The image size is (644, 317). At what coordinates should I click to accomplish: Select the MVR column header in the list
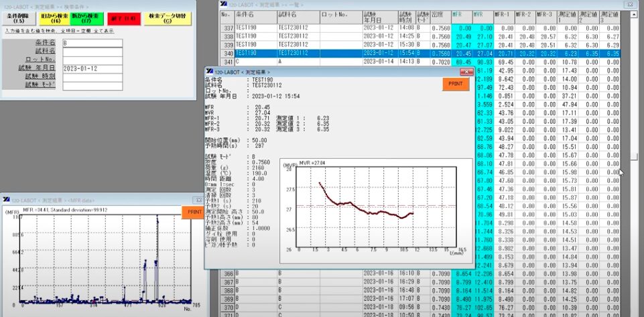click(478, 14)
